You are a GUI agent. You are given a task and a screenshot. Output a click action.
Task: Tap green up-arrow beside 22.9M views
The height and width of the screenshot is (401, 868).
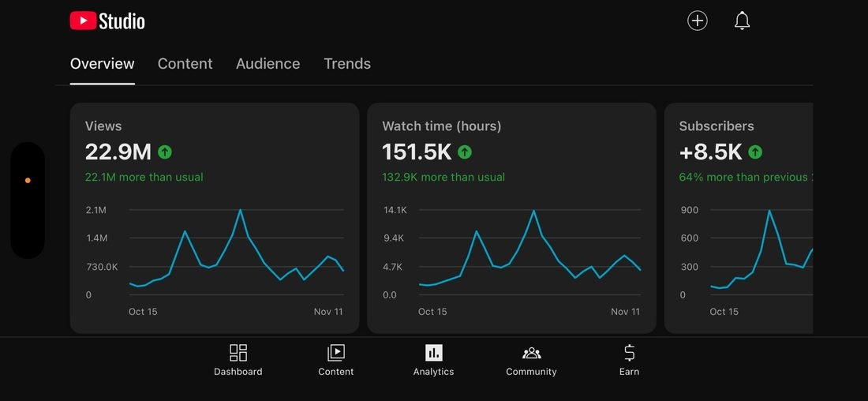[165, 152]
